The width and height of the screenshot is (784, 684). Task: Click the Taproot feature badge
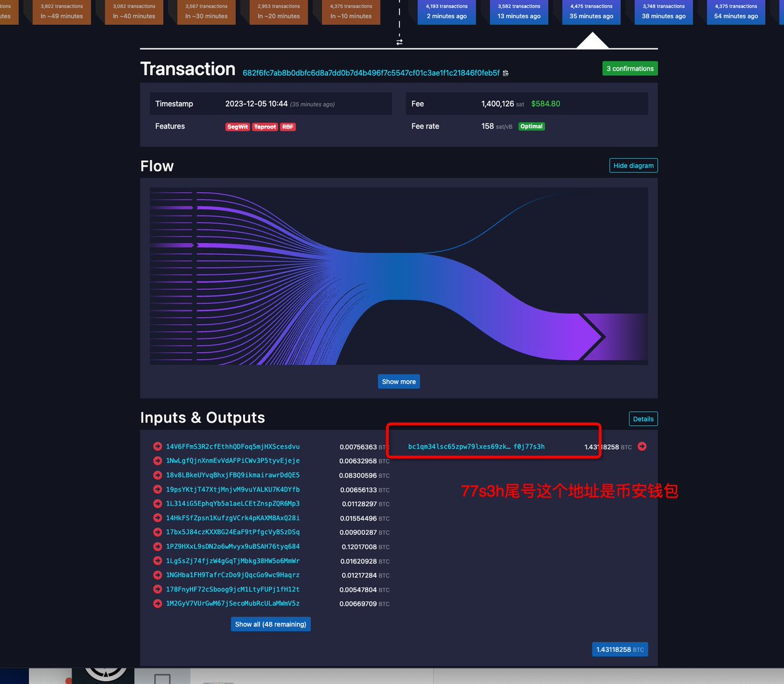[265, 127]
